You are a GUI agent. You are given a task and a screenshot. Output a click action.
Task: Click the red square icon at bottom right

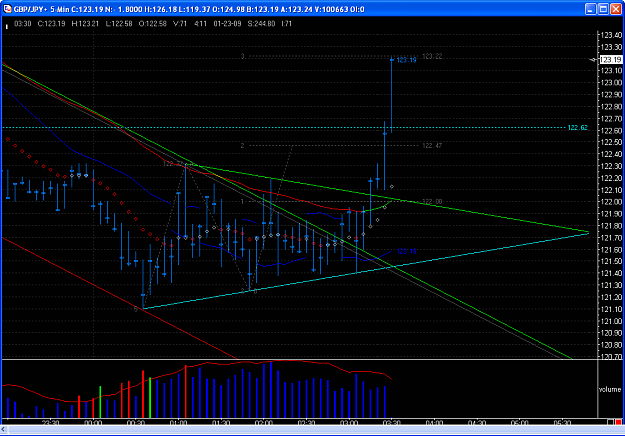point(618,422)
